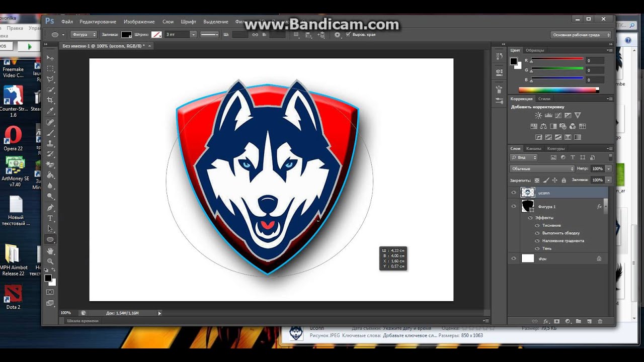Open the stroke line style dropdown
644x362 pixels.
tap(209, 34)
